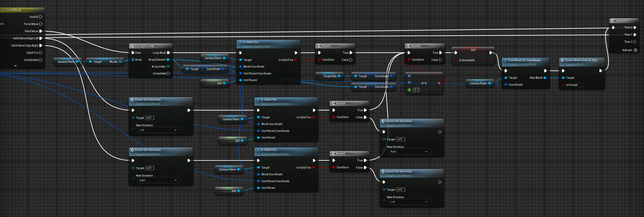Click the New Block output pin
The height and width of the screenshot is (217, 644).
tap(545, 78)
